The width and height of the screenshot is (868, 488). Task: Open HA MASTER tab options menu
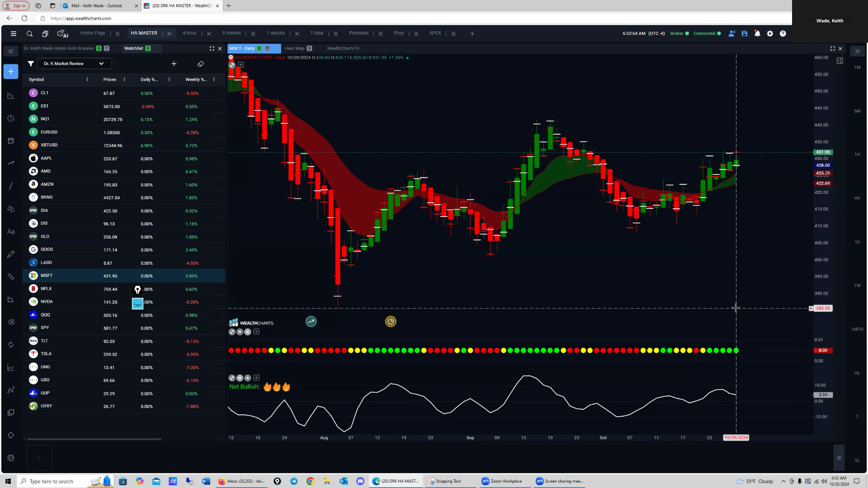coord(162,33)
